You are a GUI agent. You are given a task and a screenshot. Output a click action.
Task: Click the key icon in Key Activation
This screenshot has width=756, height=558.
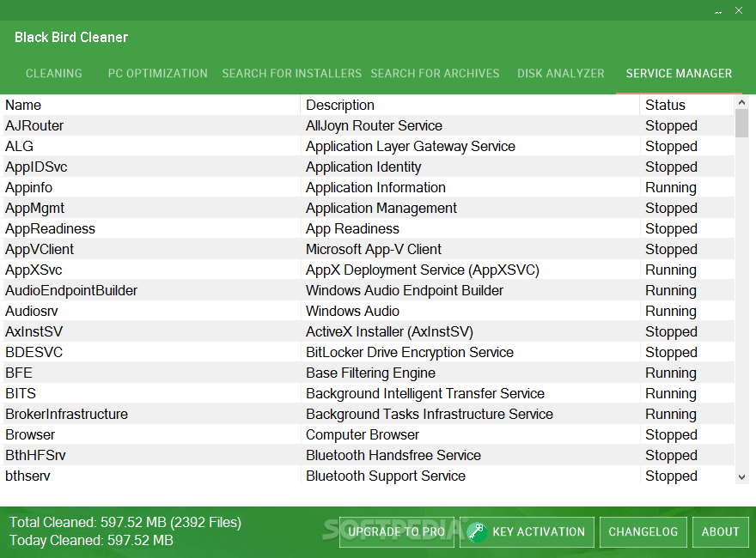pos(477,532)
